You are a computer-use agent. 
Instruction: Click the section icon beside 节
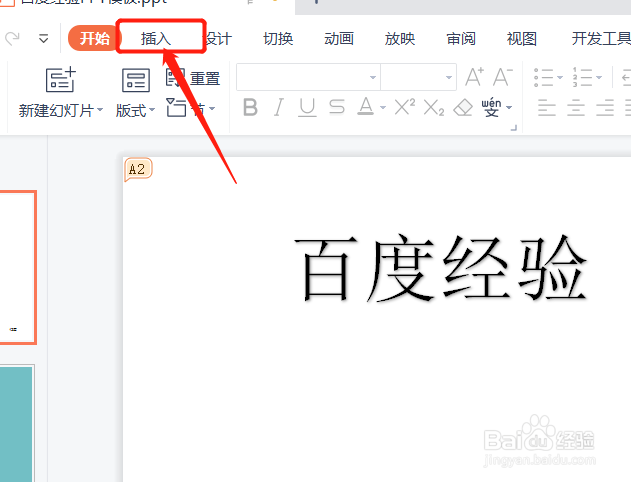click(x=176, y=107)
